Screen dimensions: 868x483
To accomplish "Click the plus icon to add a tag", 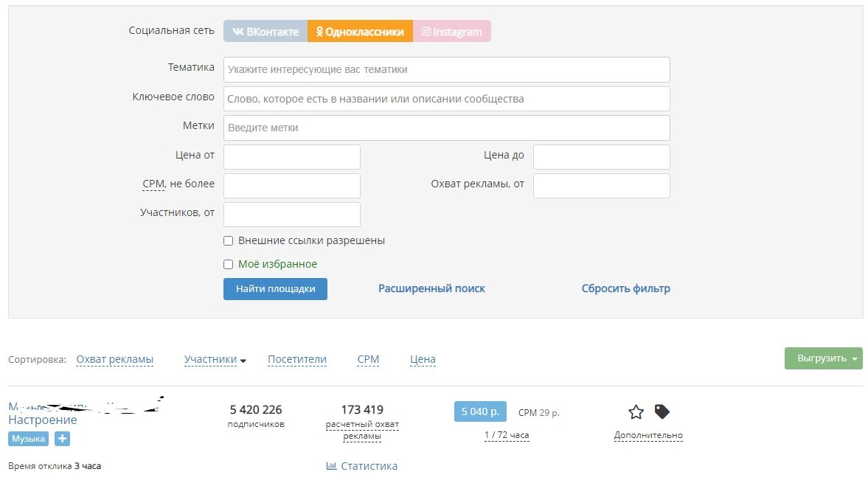I will 62,438.
